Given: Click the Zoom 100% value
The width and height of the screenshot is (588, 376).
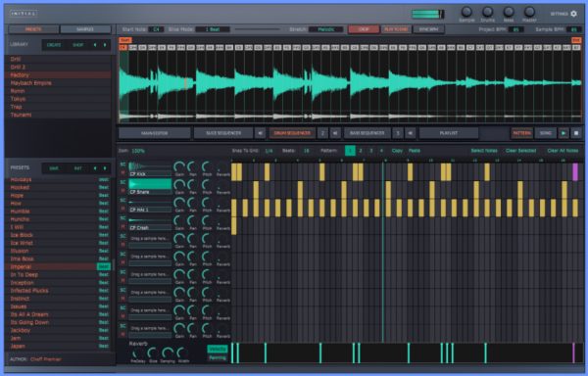Looking at the screenshot, I should (x=138, y=151).
